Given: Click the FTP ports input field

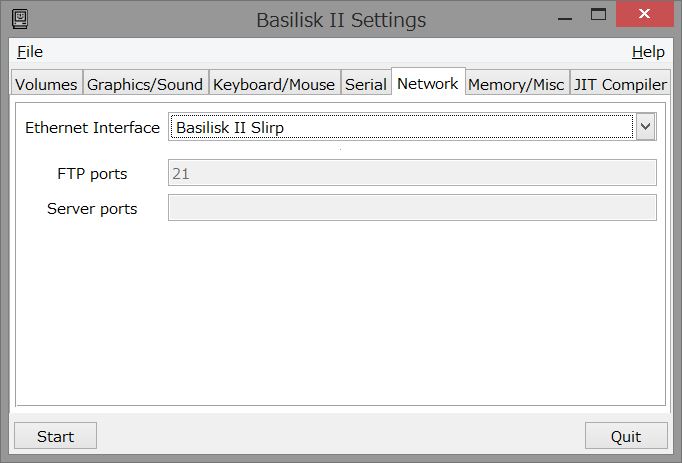Looking at the screenshot, I should [x=412, y=173].
